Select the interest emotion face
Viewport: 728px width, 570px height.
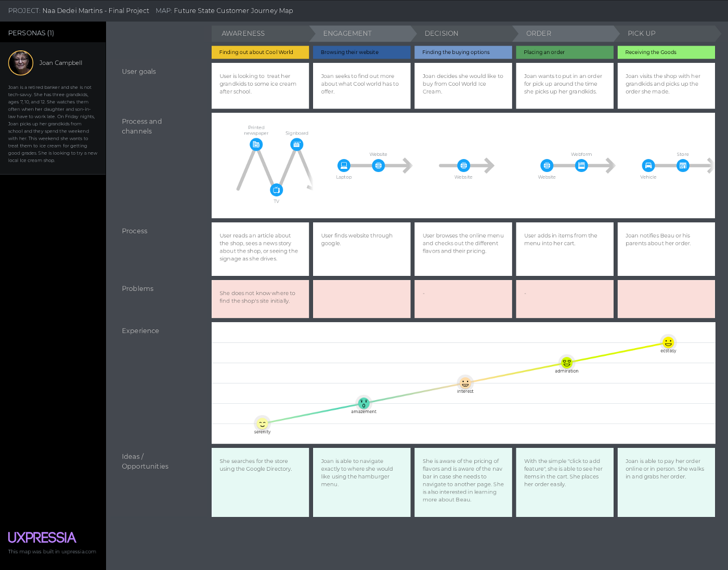click(x=465, y=383)
